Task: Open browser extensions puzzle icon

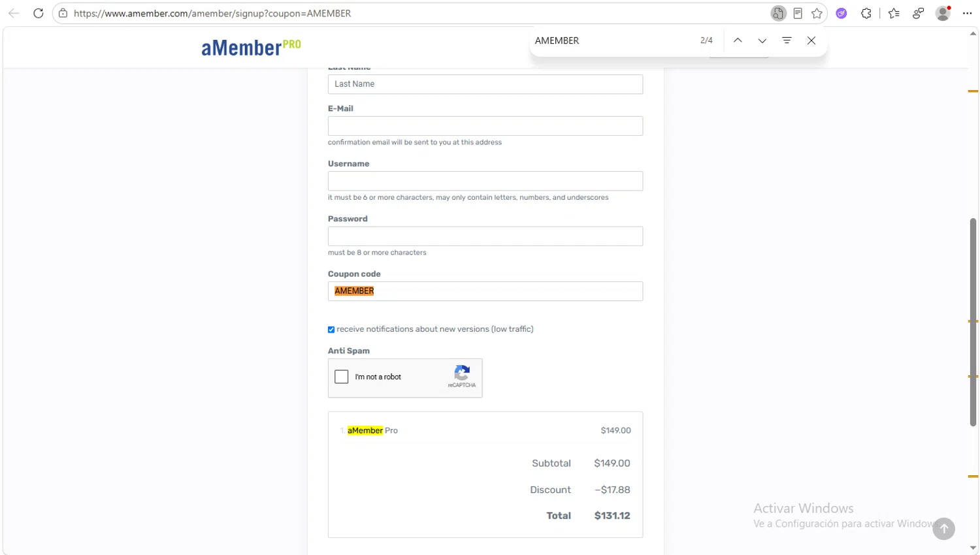Action: coord(866,13)
